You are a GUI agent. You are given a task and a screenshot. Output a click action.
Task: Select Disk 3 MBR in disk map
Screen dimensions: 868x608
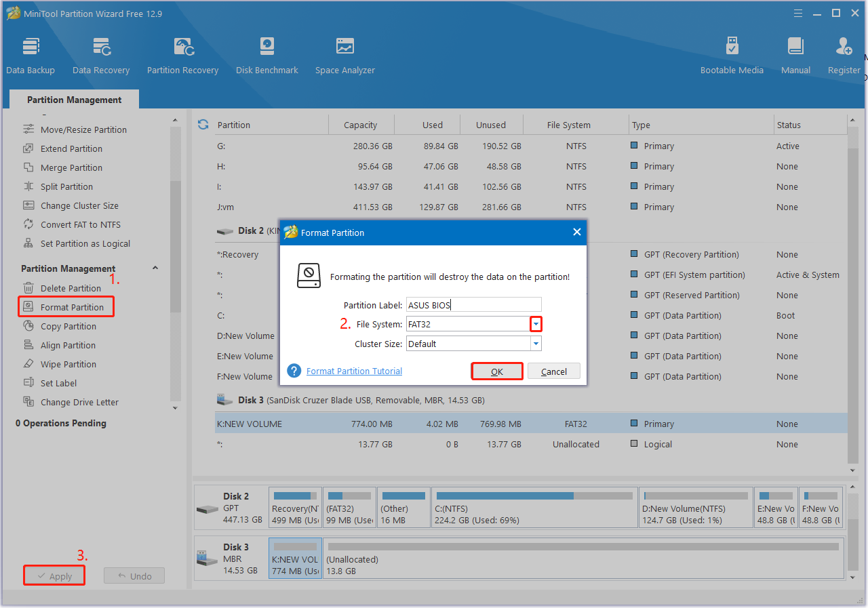click(230, 558)
